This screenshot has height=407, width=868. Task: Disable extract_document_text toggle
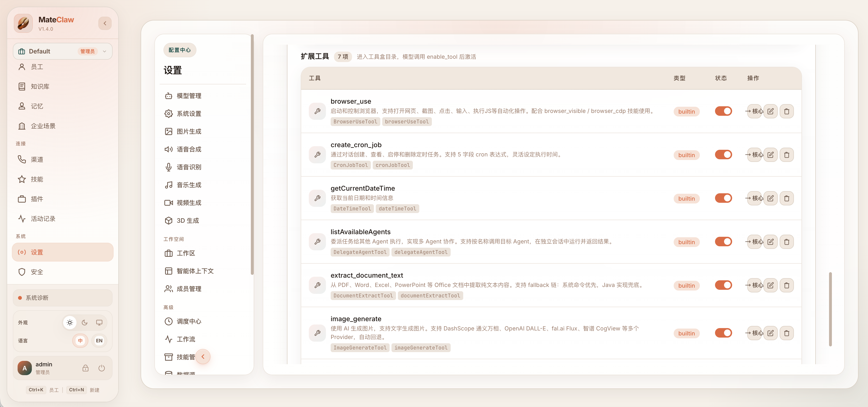coord(723,285)
